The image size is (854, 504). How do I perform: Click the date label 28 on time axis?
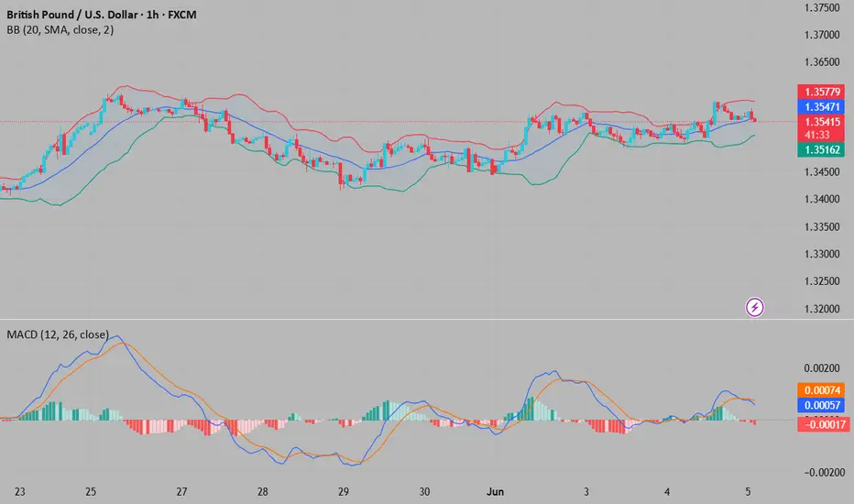(x=262, y=492)
